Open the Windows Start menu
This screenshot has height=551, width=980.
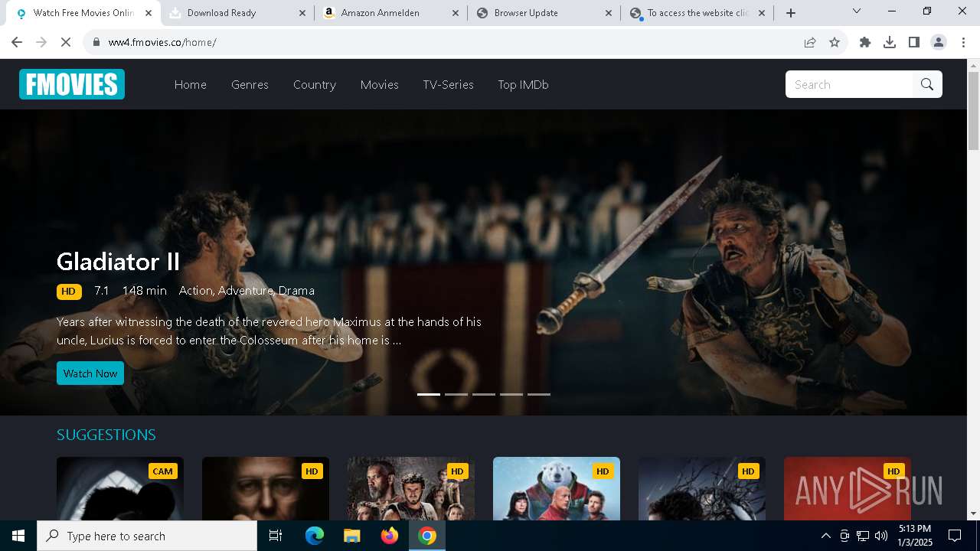point(18,536)
